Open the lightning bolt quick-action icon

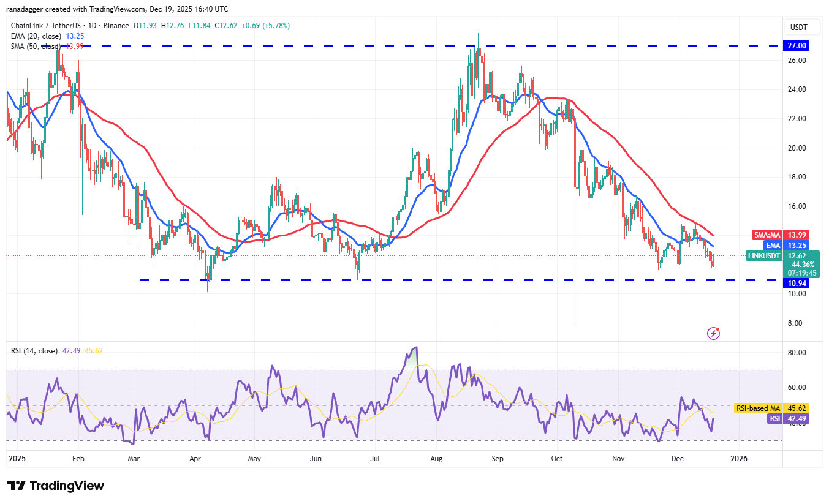click(713, 333)
